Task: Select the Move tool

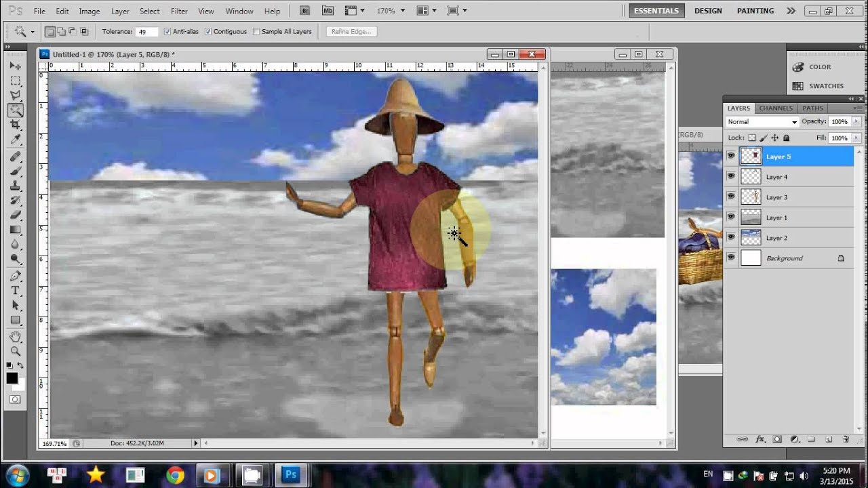Action: click(15, 66)
